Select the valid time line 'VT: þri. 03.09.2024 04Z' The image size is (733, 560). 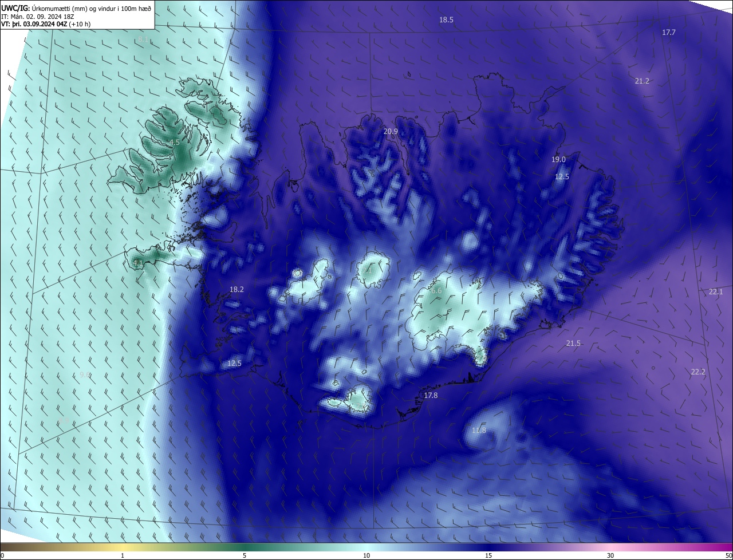(34, 24)
